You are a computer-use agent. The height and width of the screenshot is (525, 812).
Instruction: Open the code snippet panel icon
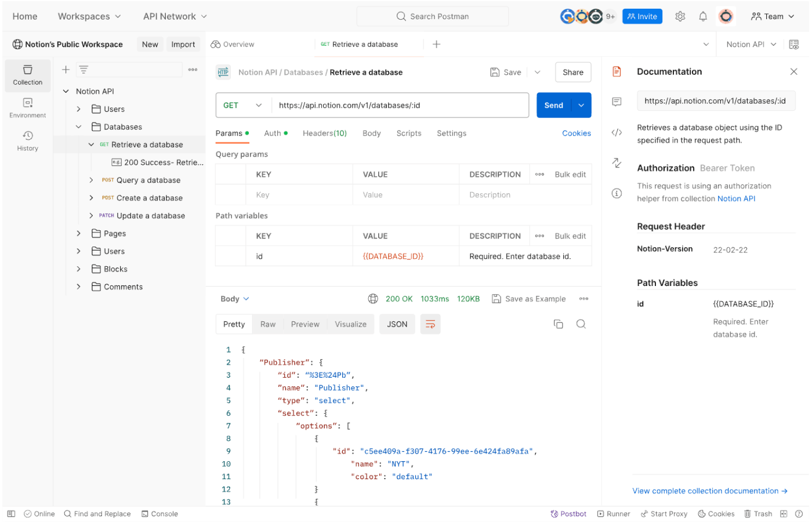click(617, 132)
